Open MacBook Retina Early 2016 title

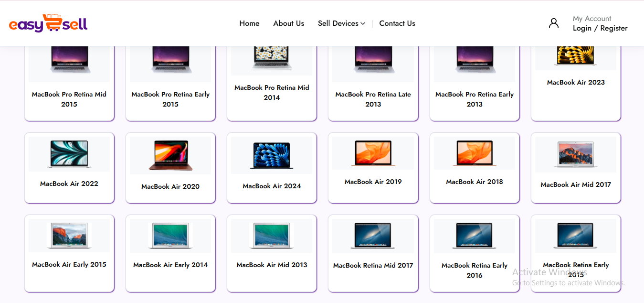(x=475, y=270)
